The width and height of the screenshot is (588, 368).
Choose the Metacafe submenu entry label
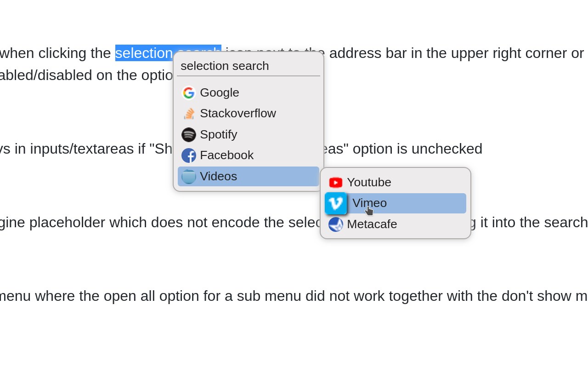(372, 224)
